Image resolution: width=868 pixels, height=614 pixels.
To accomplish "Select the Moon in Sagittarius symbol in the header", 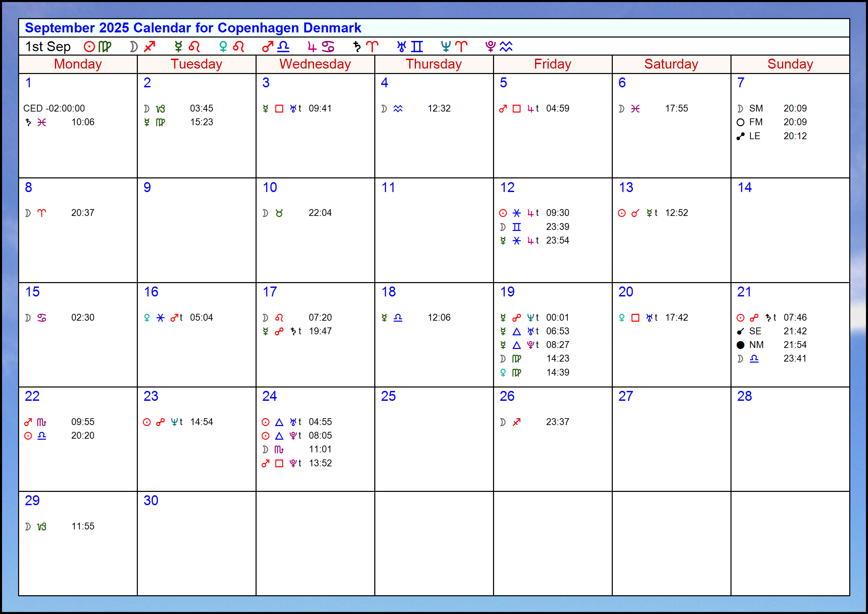I will click(x=141, y=46).
